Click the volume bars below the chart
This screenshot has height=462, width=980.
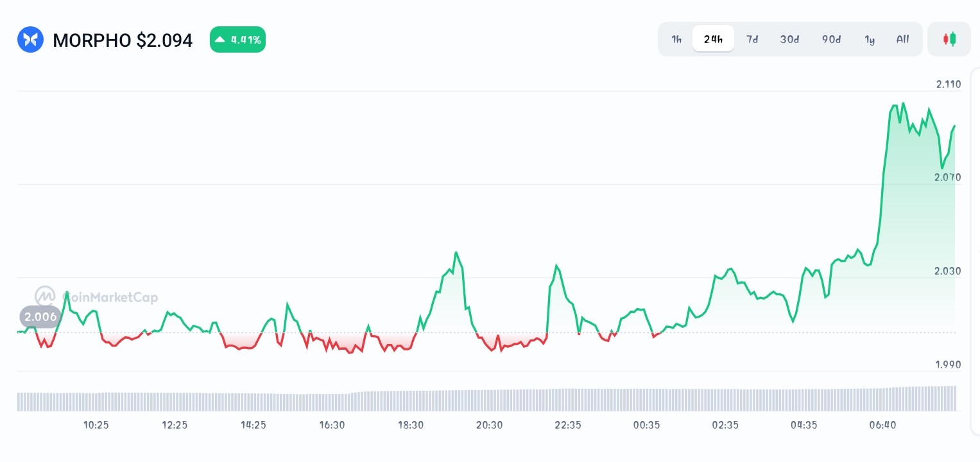click(x=486, y=398)
